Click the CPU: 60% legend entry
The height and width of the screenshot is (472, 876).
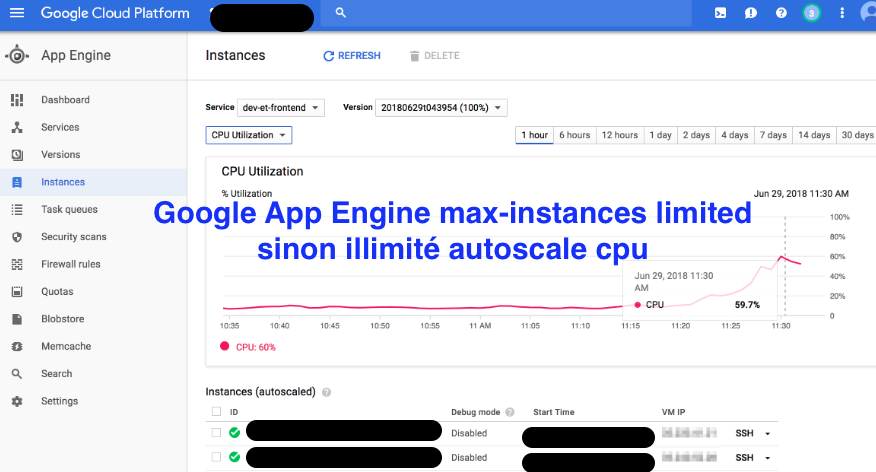pos(248,347)
